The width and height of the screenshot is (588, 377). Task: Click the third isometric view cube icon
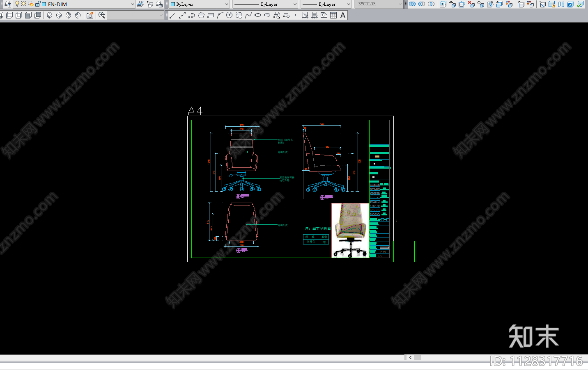pos(69,15)
